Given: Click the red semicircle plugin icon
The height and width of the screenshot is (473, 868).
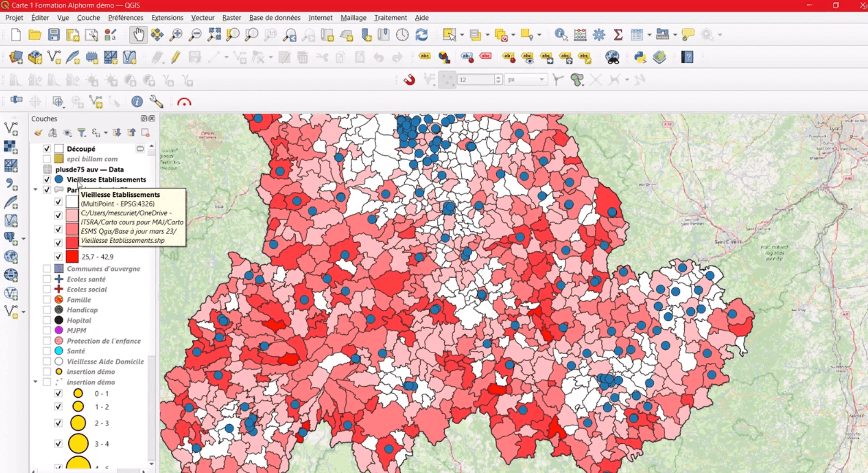Looking at the screenshot, I should point(184,102).
